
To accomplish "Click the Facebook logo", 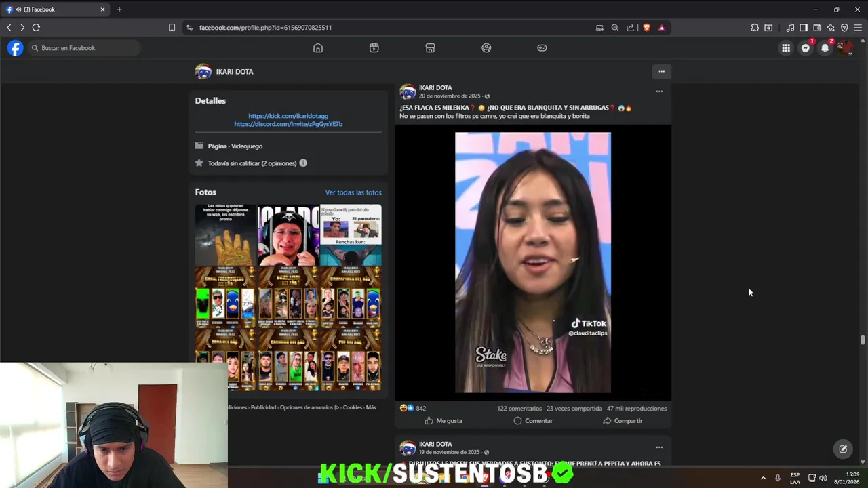I will click(x=15, y=48).
